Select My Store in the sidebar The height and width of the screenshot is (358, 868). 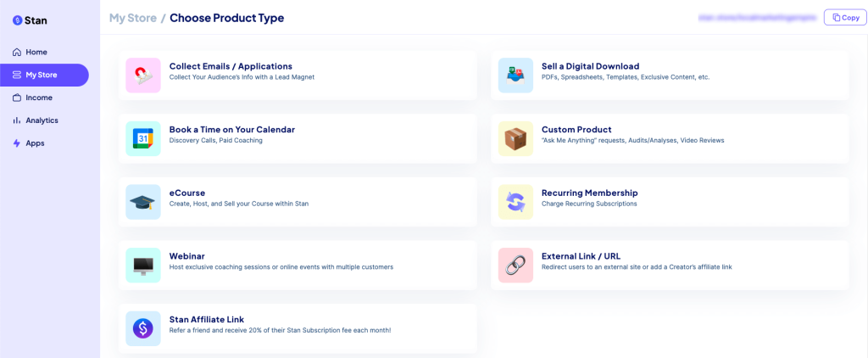pos(44,75)
